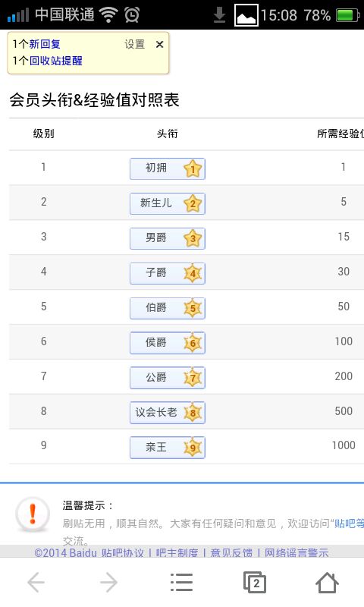Screen dimensions: 364x607
Task: Open the browser menu list icon
Action: [x=181, y=582]
